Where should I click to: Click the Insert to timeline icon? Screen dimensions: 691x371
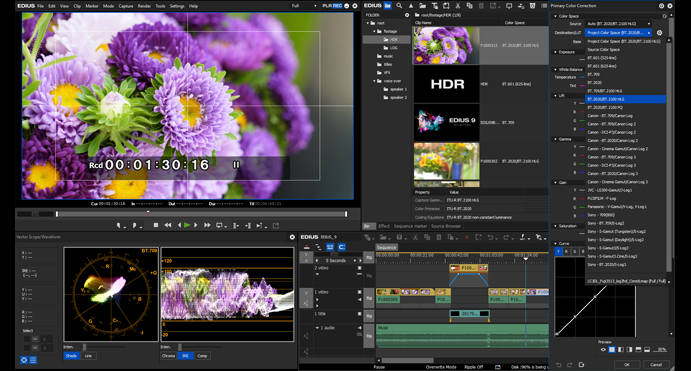[236, 226]
